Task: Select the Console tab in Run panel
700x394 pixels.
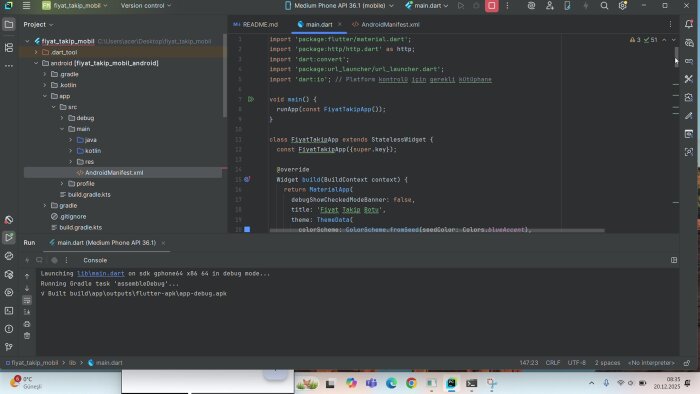Action: point(95,260)
